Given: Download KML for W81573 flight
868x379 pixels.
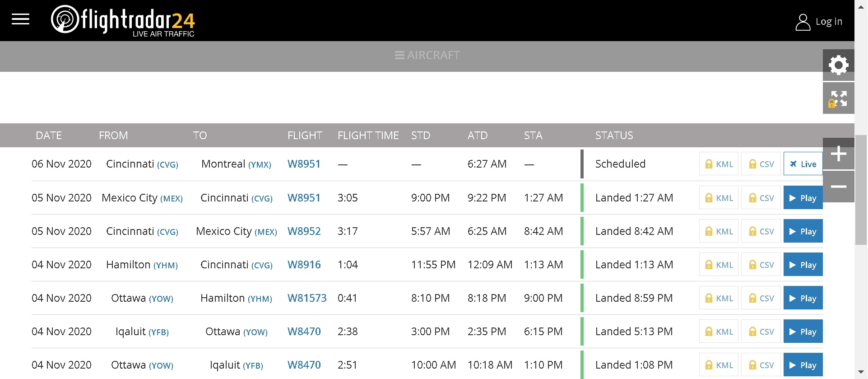Looking at the screenshot, I should tap(719, 298).
